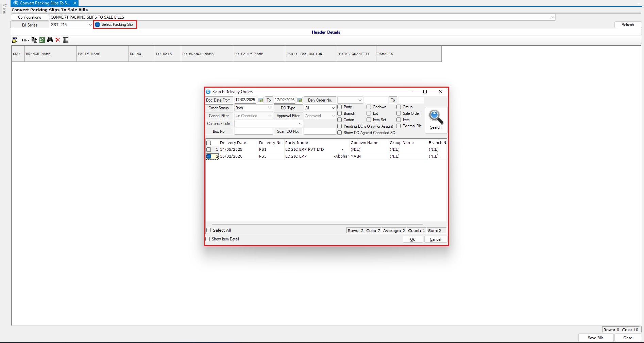Click the Search magnifying glass button
Image resolution: width=644 pixels, height=343 pixels.
tap(436, 120)
